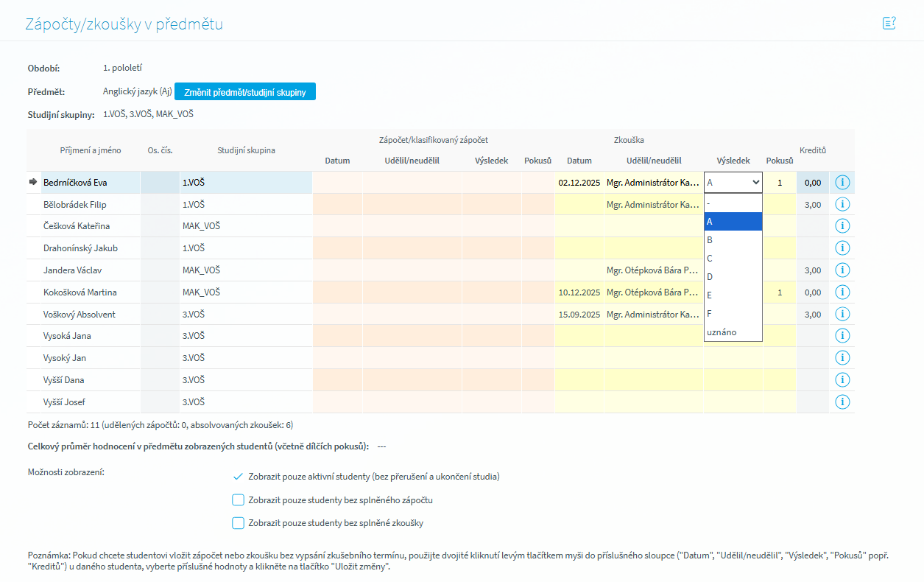924x582 pixels.
Task: Disable showing only active students option
Action: click(x=238, y=477)
